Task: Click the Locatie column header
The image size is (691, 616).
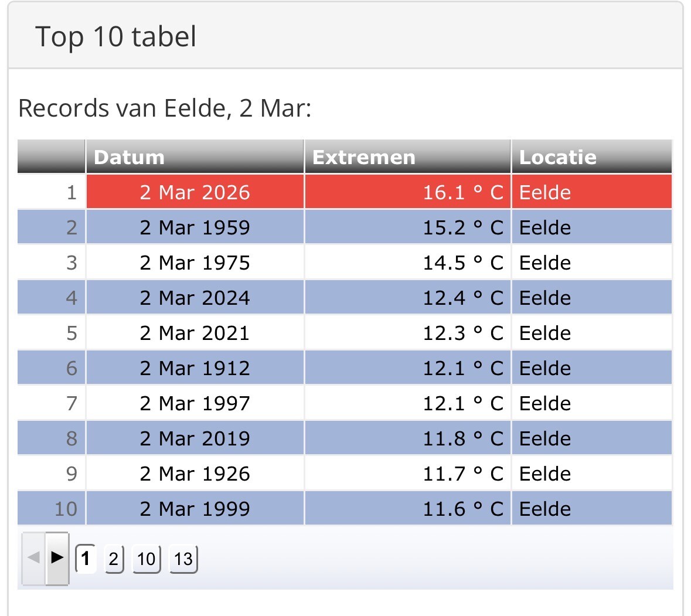Action: pos(558,157)
